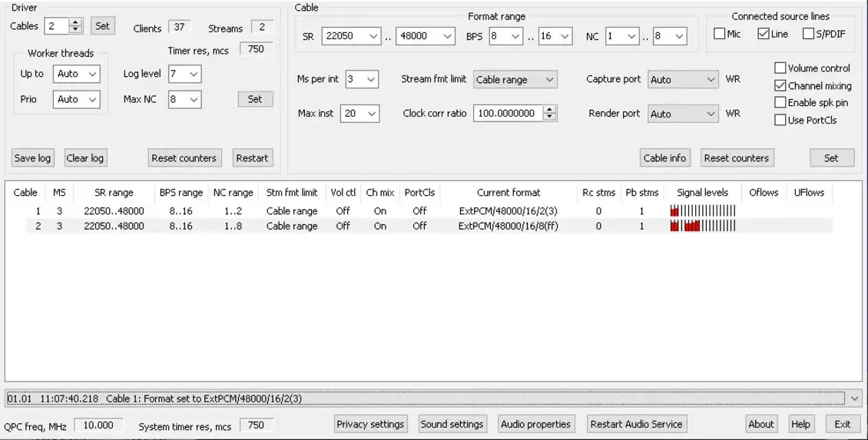This screenshot has height=440, width=868.
Task: Uncheck the Line source line checkbox
Action: pyautogui.click(x=764, y=34)
